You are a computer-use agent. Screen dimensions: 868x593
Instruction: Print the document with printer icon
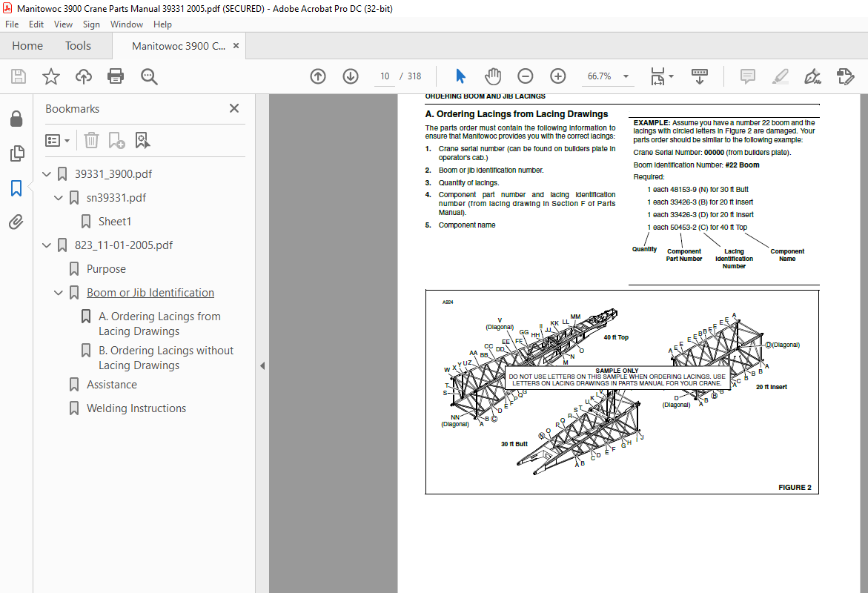tap(116, 76)
